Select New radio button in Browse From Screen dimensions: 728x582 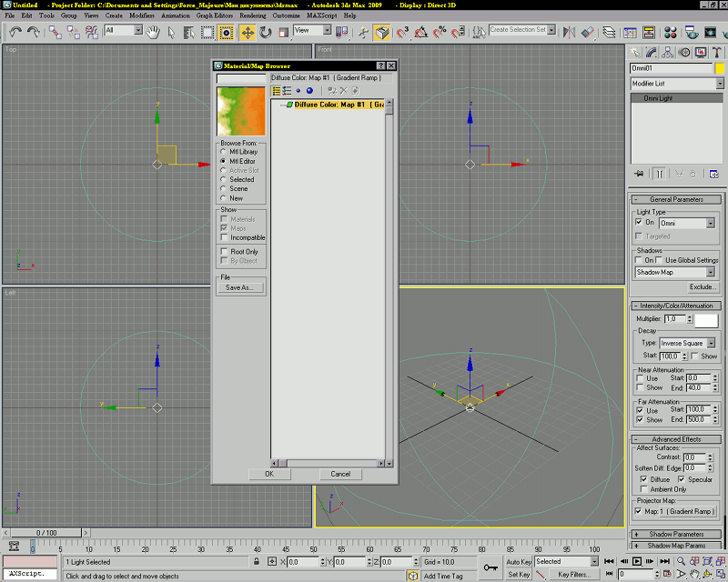tap(223, 197)
